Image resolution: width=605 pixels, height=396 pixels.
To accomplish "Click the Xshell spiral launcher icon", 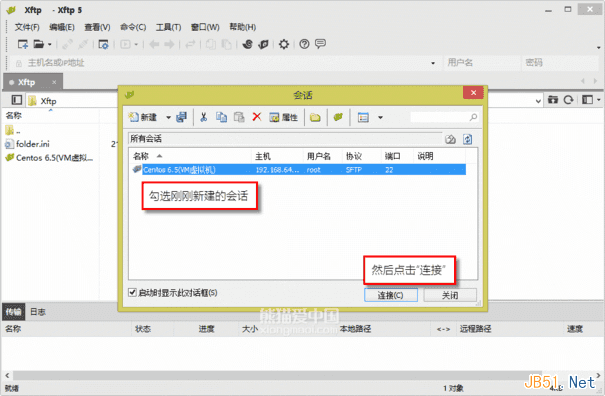I will 247,44.
